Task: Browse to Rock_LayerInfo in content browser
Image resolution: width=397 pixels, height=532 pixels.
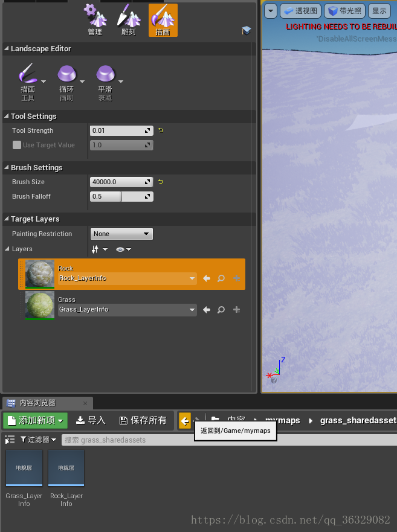Action: pos(221,278)
